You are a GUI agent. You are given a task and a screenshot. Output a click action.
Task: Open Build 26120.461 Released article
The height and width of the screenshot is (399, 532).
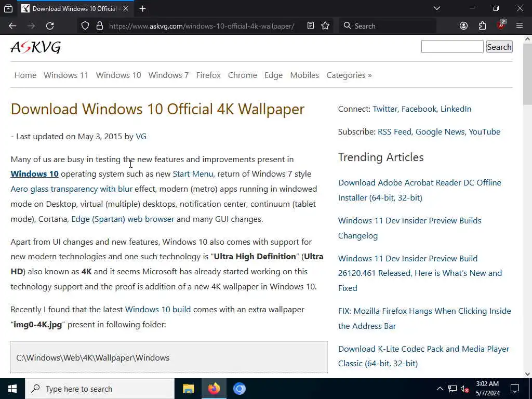point(420,273)
